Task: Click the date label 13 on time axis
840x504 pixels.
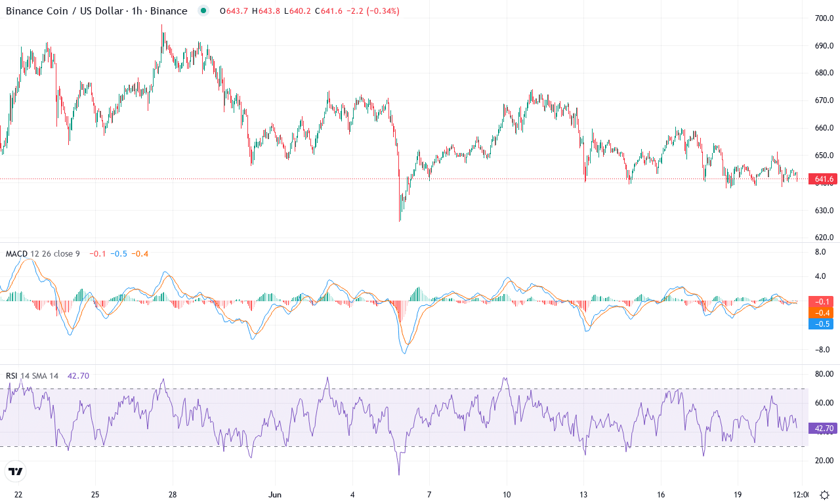Action: [583, 494]
